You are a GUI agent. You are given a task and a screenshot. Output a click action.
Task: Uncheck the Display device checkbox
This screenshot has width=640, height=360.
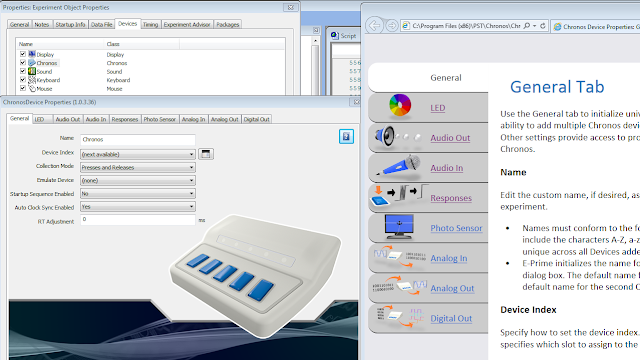click(x=23, y=54)
